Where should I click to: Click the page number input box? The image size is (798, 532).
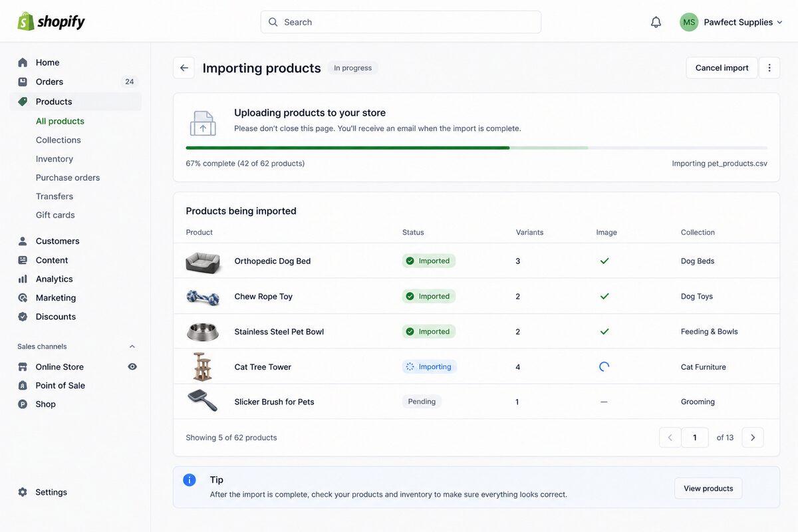[695, 438]
